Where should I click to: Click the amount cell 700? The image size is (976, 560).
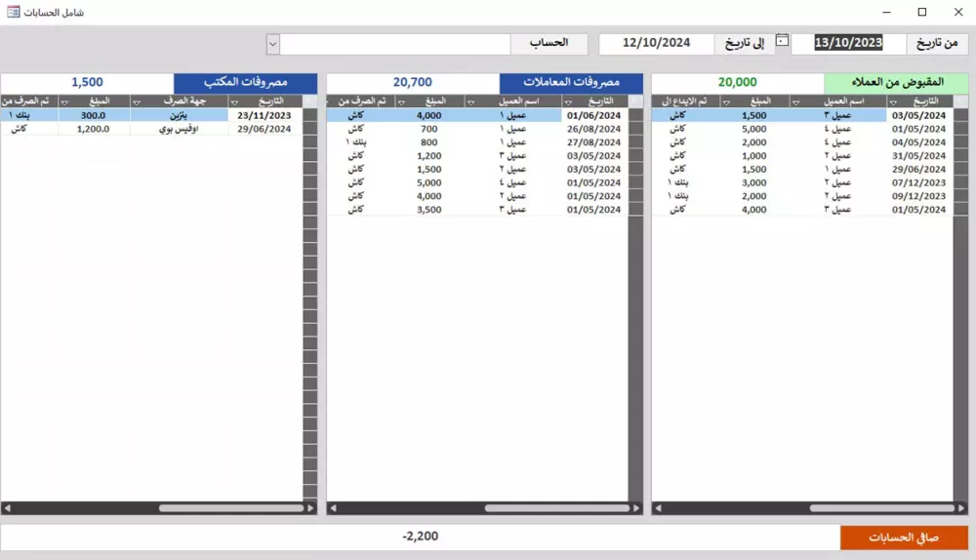[x=429, y=129]
